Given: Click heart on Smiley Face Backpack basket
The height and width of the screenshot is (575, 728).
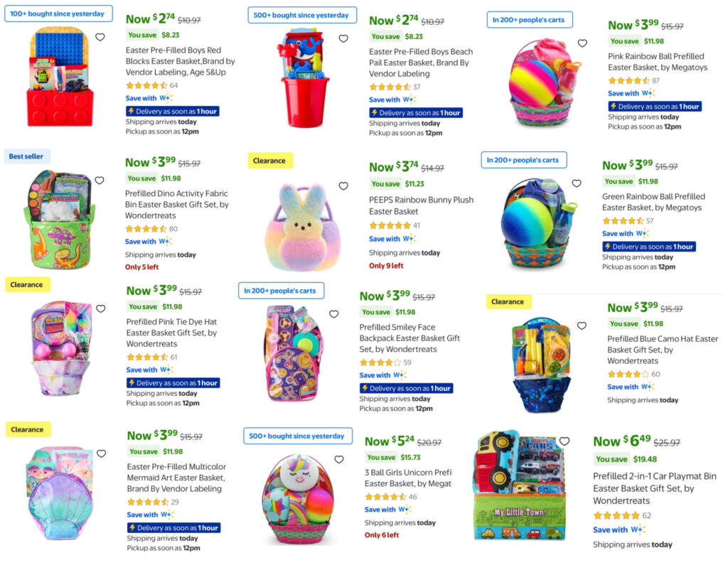Looking at the screenshot, I should 333,314.
